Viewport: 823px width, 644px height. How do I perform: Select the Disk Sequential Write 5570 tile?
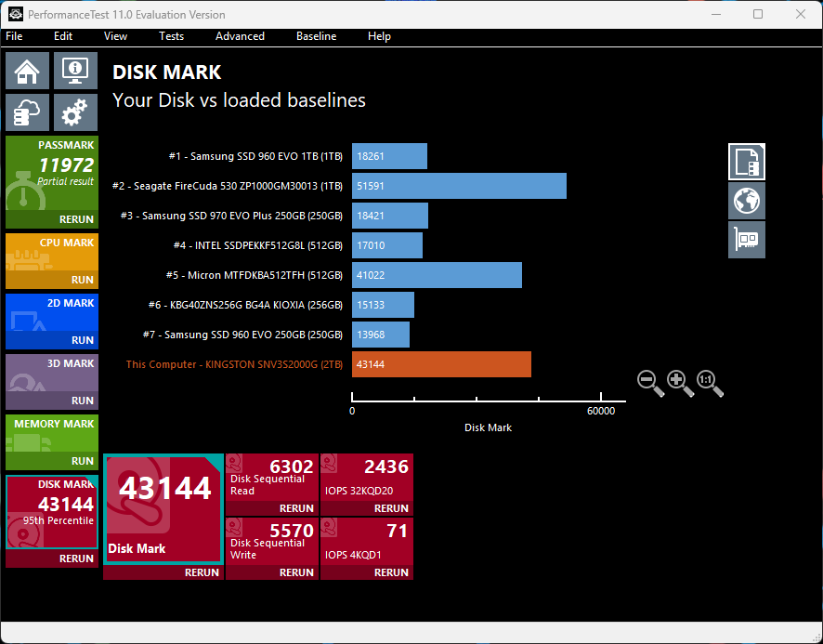[x=272, y=542]
